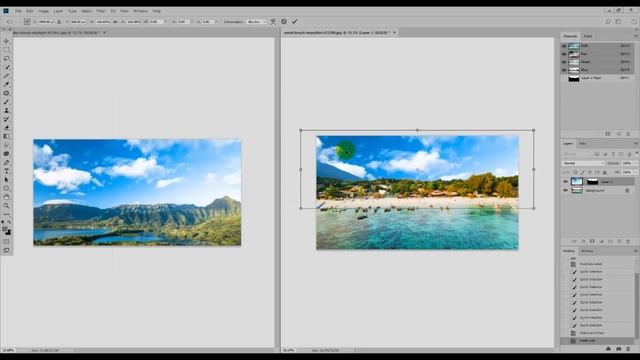Click the background color swatch
640x360 pixels.
click(9, 233)
